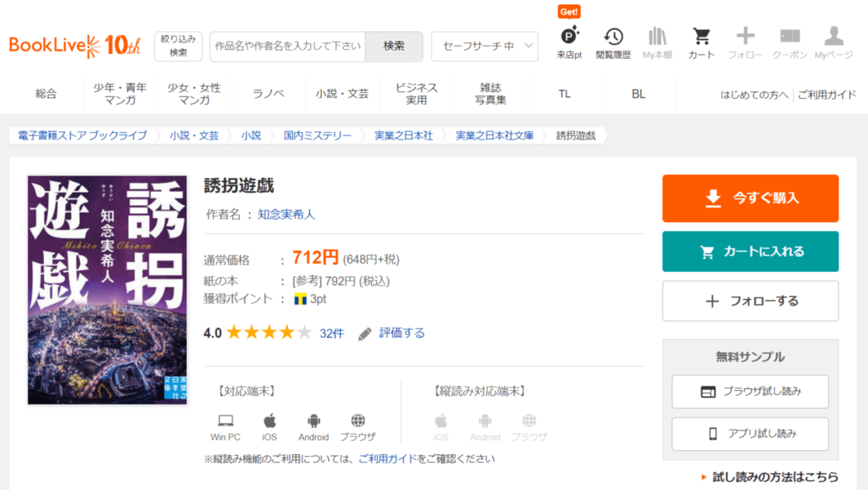Click the フォローする follow button
Viewport: 868px width, 490px height.
750,301
